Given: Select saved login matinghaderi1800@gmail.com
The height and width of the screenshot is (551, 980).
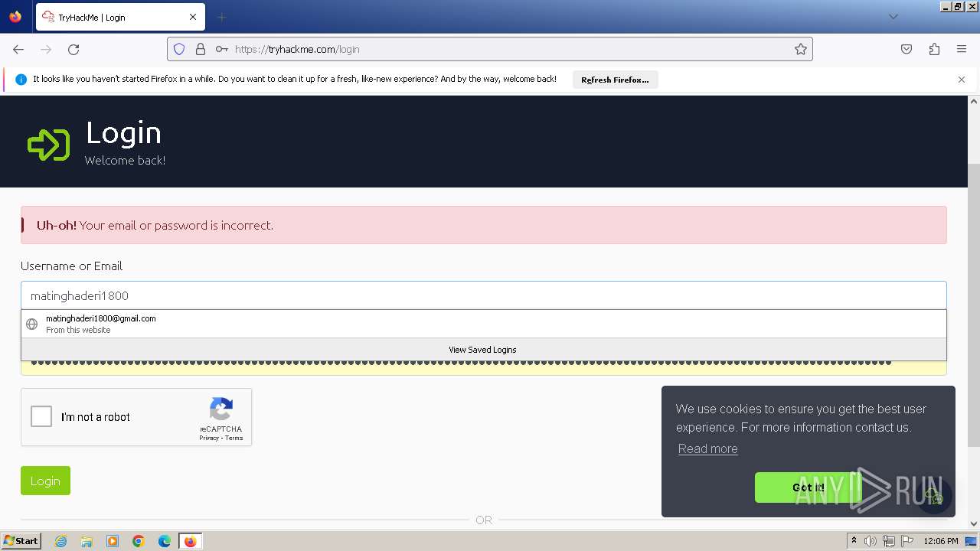Looking at the screenshot, I should pyautogui.click(x=484, y=324).
